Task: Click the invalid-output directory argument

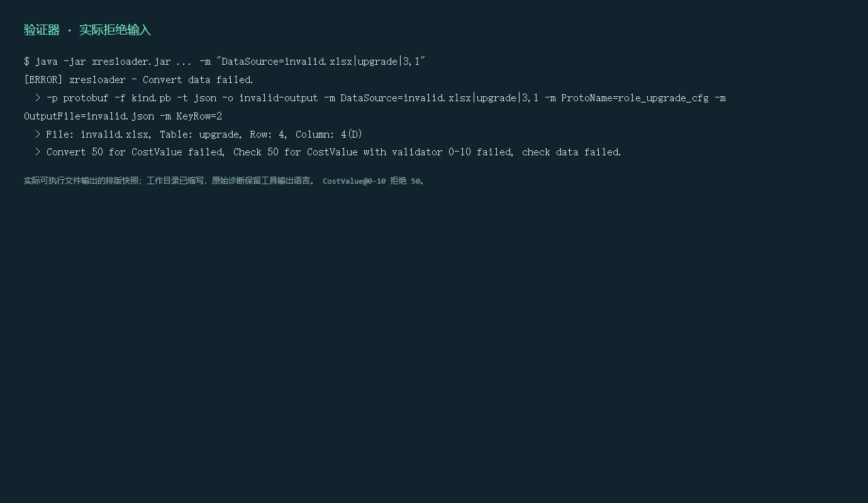Action: point(279,98)
